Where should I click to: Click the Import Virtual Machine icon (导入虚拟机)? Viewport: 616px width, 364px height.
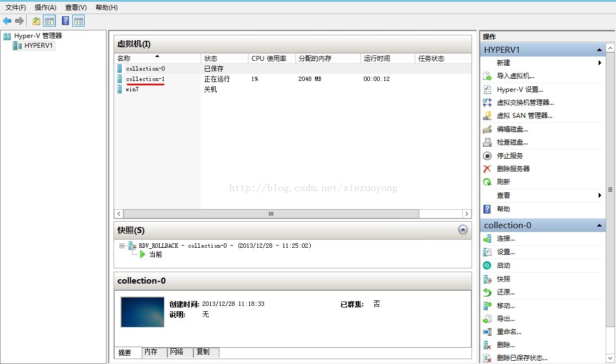[x=487, y=76]
